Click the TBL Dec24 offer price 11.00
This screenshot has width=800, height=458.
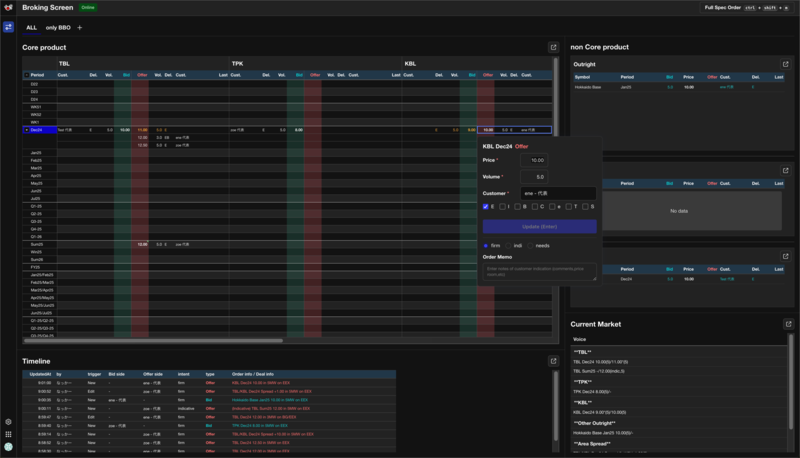pos(142,130)
